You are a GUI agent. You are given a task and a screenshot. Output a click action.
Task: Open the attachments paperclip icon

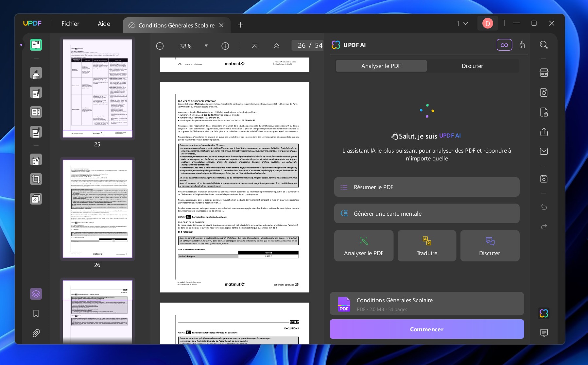(x=36, y=333)
